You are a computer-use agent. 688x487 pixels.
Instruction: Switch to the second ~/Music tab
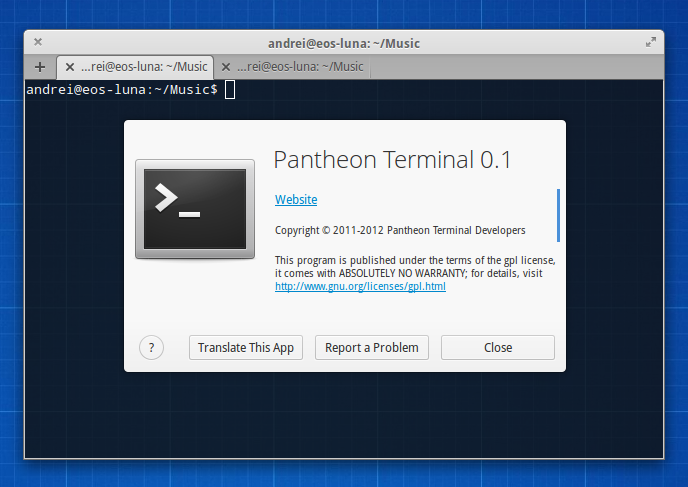[x=293, y=67]
